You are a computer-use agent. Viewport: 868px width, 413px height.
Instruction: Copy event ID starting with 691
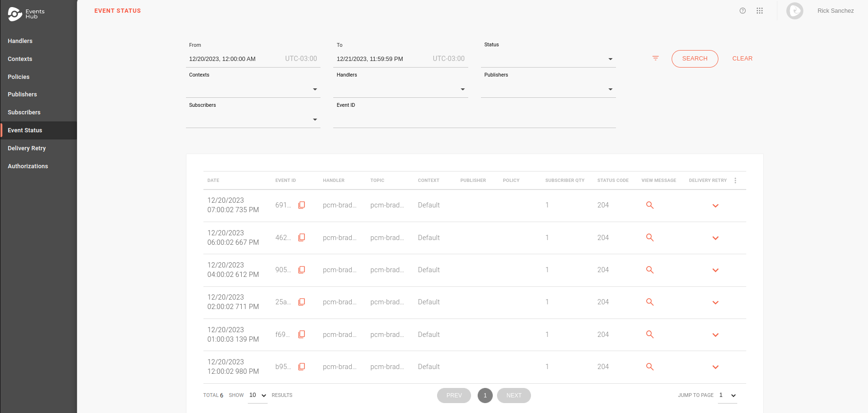coord(302,205)
